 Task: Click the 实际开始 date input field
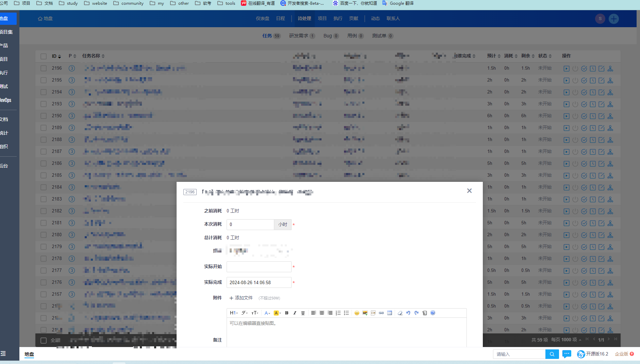coord(259,267)
